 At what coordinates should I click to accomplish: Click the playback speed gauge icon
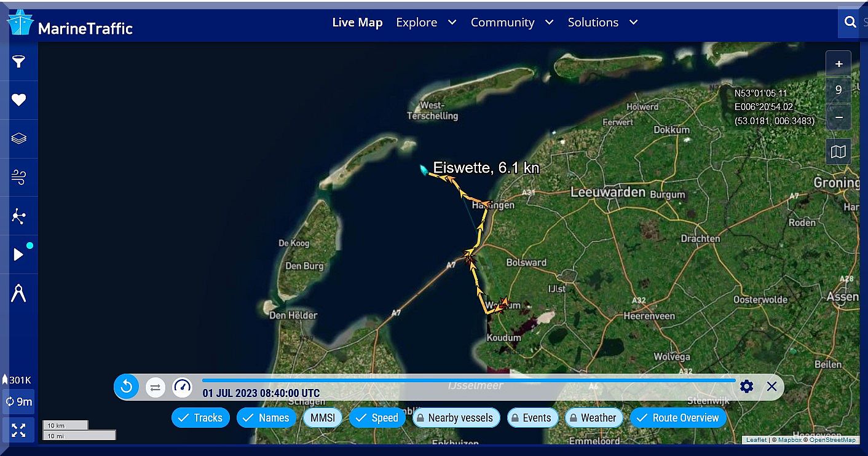click(182, 387)
